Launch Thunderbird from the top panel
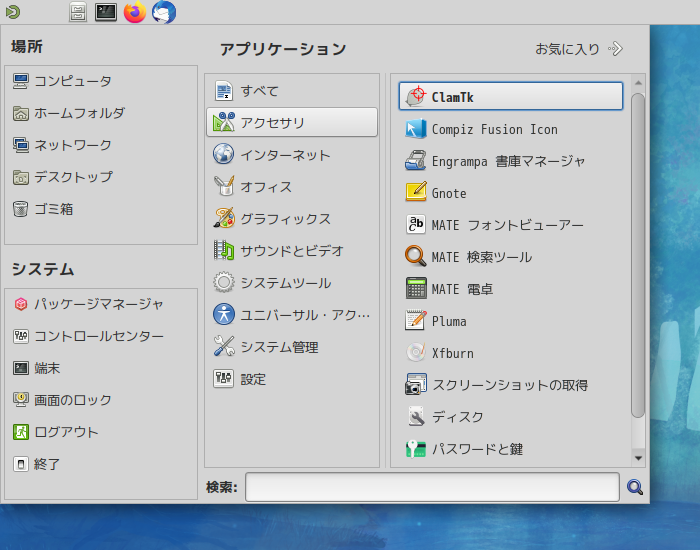 164,12
